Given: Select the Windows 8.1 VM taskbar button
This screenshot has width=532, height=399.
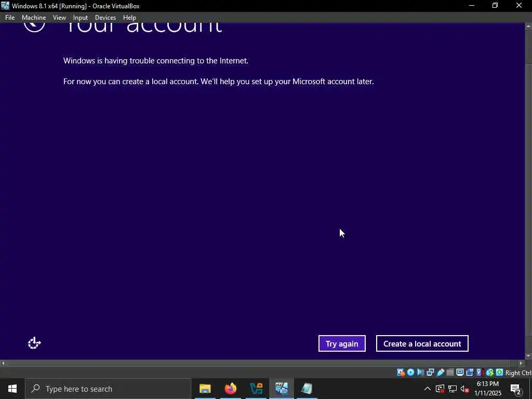Looking at the screenshot, I should [x=282, y=389].
